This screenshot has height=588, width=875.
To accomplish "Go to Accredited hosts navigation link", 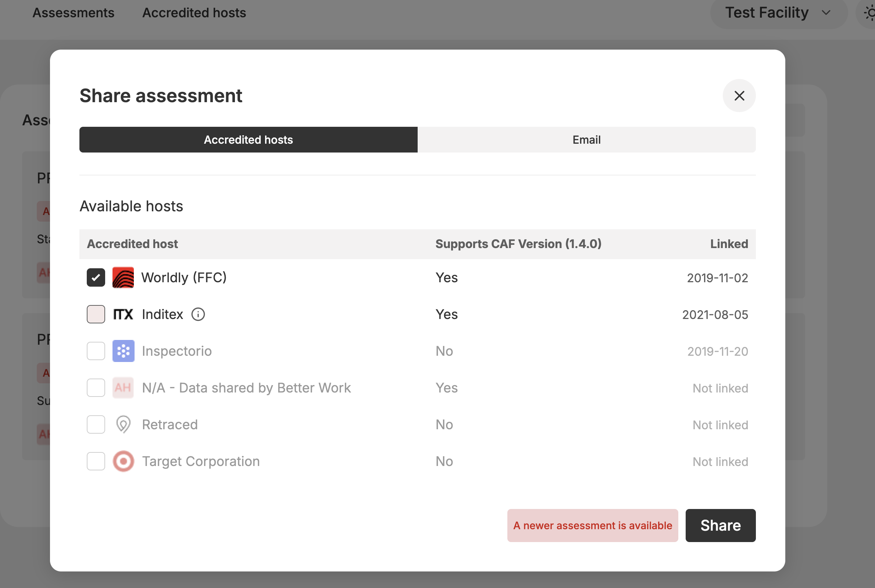I will [x=194, y=13].
